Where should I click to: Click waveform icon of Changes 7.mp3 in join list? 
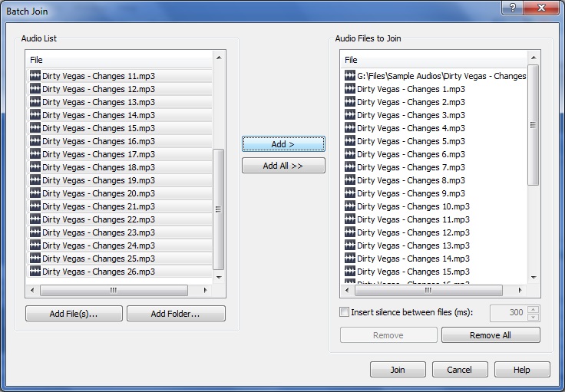click(350, 167)
